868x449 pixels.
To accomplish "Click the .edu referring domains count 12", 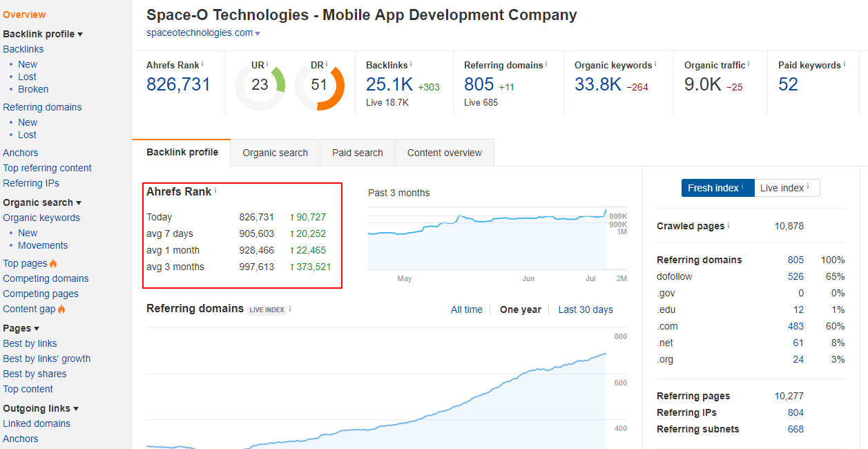I will (798, 309).
